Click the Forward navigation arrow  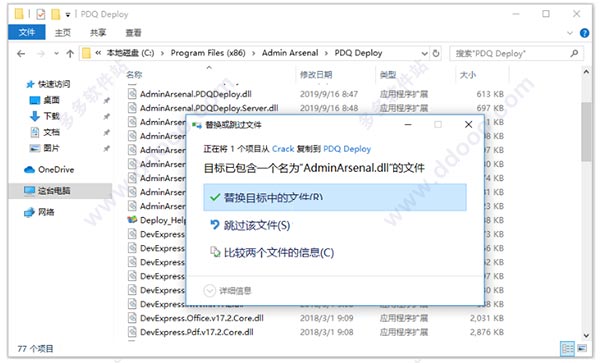40,54
